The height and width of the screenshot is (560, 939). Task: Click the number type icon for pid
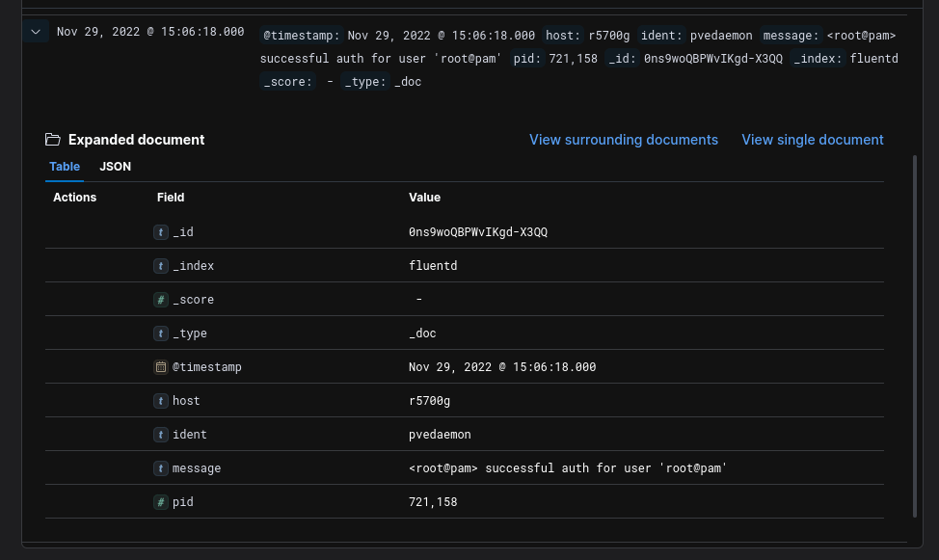click(161, 502)
